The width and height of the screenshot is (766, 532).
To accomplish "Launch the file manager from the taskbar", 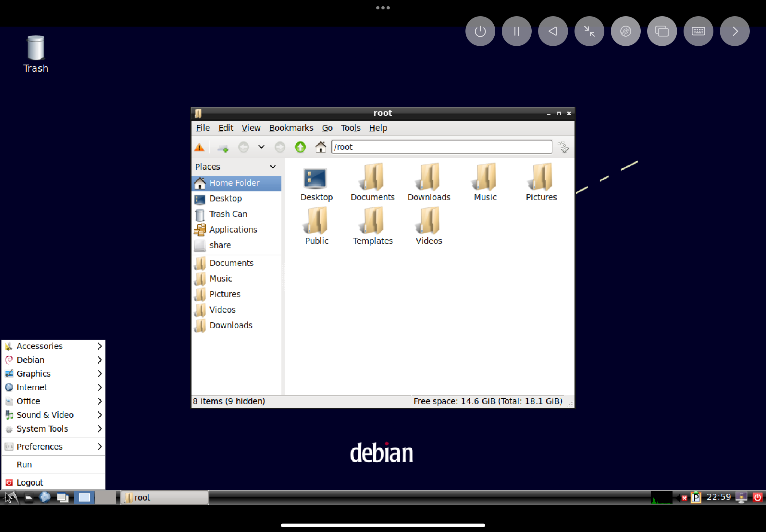I will point(29,498).
